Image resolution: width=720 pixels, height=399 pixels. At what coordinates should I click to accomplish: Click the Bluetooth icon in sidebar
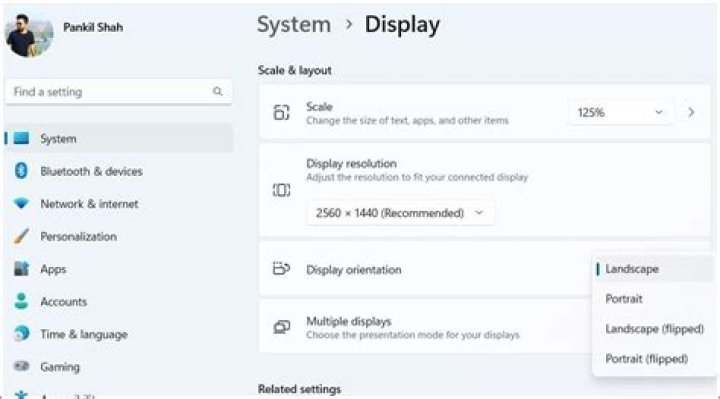(x=21, y=171)
